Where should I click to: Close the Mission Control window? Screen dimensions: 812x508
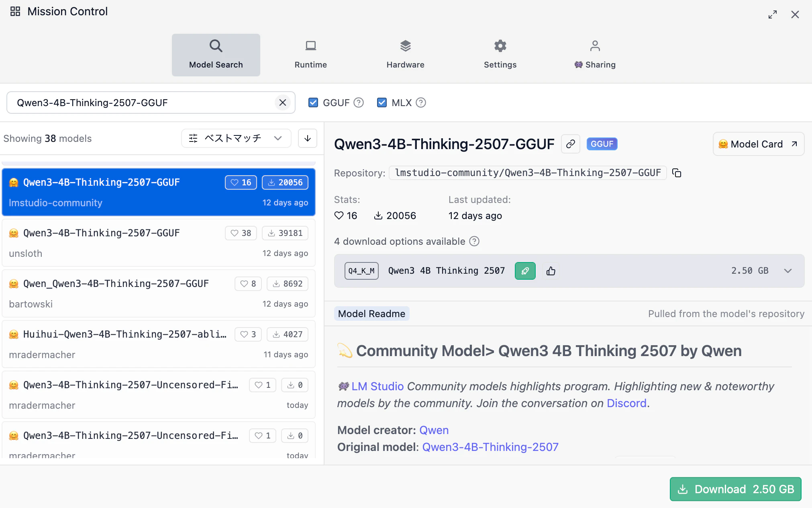tap(795, 14)
